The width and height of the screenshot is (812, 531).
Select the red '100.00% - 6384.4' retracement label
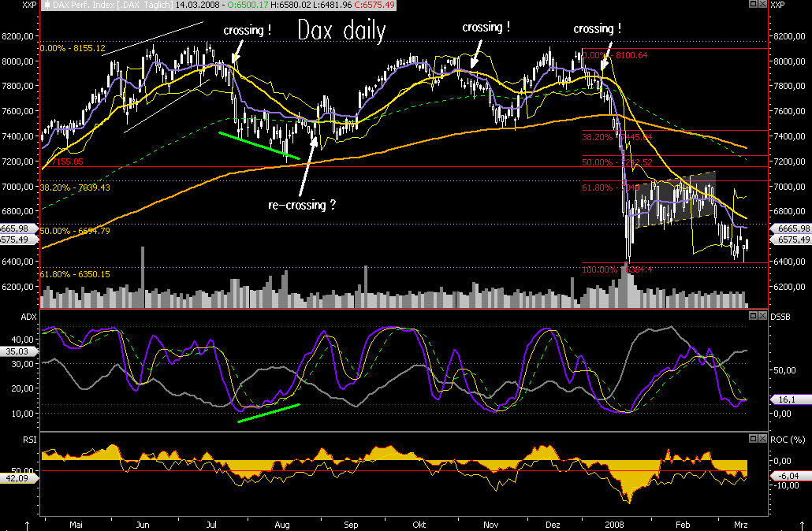(x=617, y=269)
